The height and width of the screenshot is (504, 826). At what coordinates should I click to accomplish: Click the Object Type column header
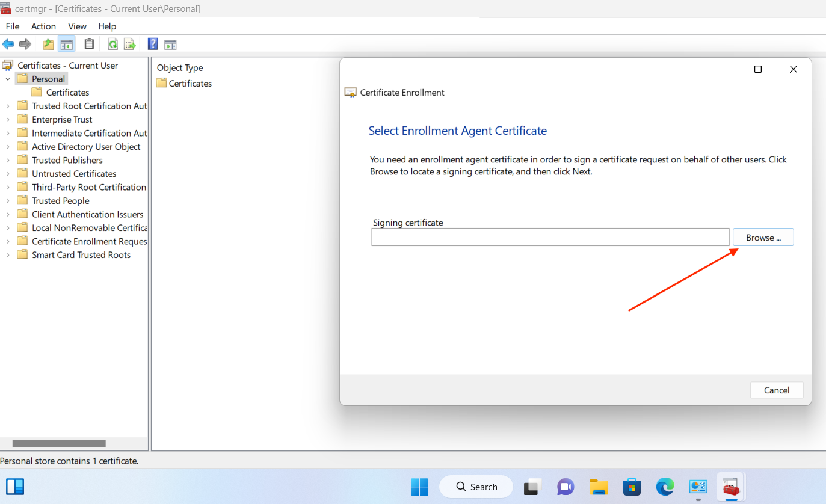[x=180, y=68]
